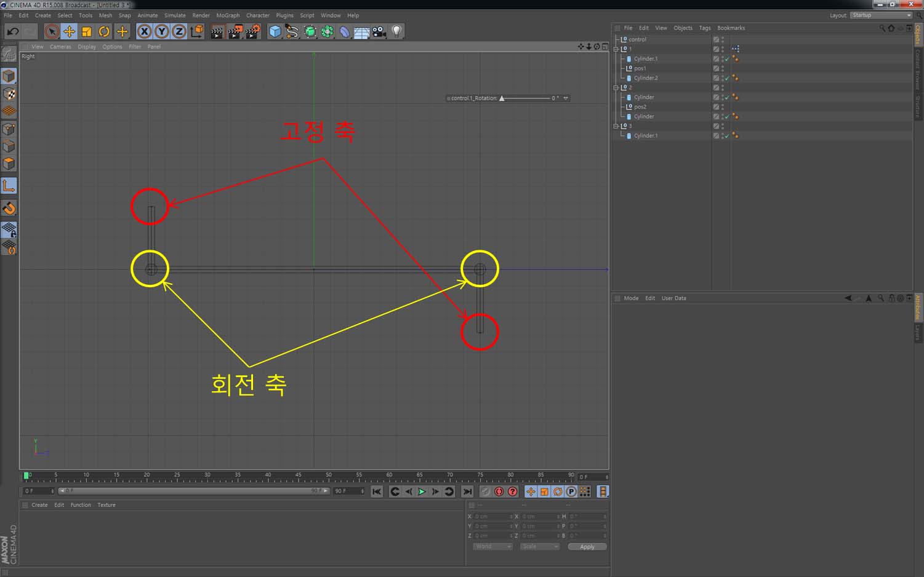The image size is (924, 577).
Task: Add a Camera object
Action: pos(379,31)
